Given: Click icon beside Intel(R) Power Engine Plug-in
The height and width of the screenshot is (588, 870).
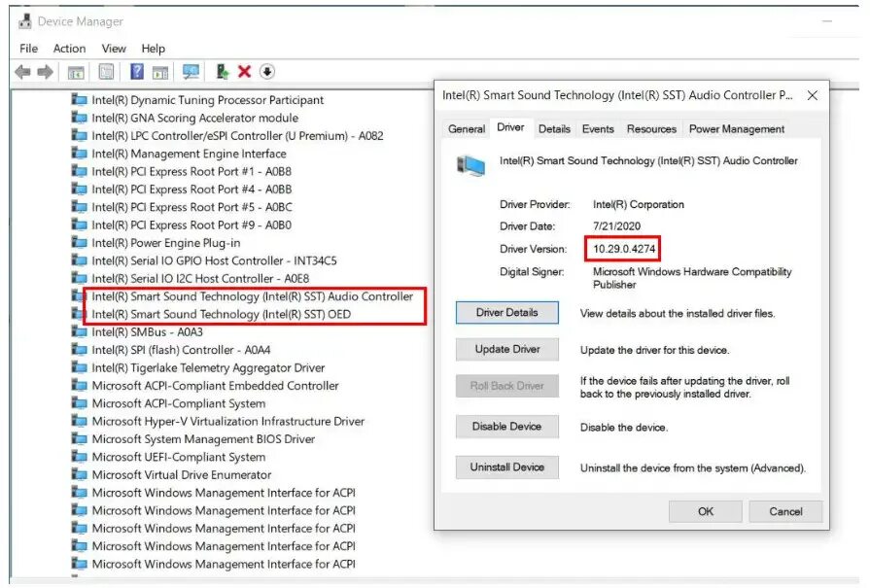Looking at the screenshot, I should pos(80,242).
